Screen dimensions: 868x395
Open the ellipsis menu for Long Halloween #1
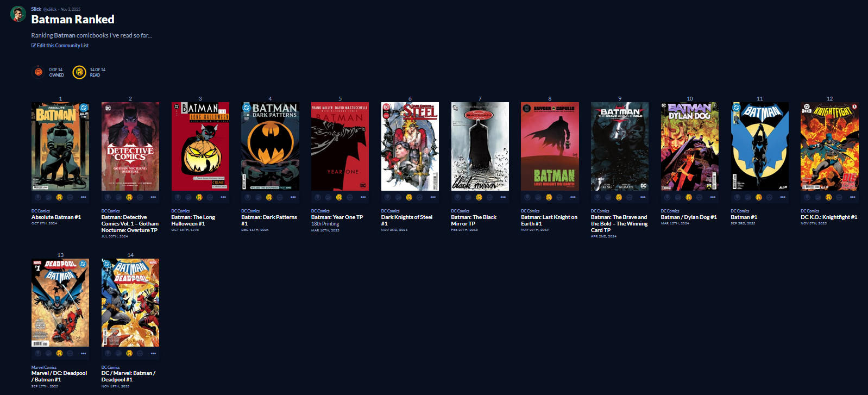(x=223, y=197)
